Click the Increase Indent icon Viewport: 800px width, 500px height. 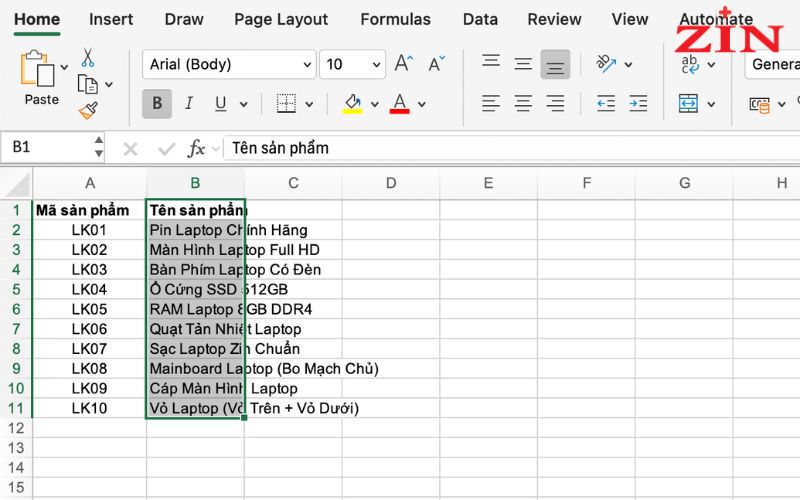coord(638,104)
